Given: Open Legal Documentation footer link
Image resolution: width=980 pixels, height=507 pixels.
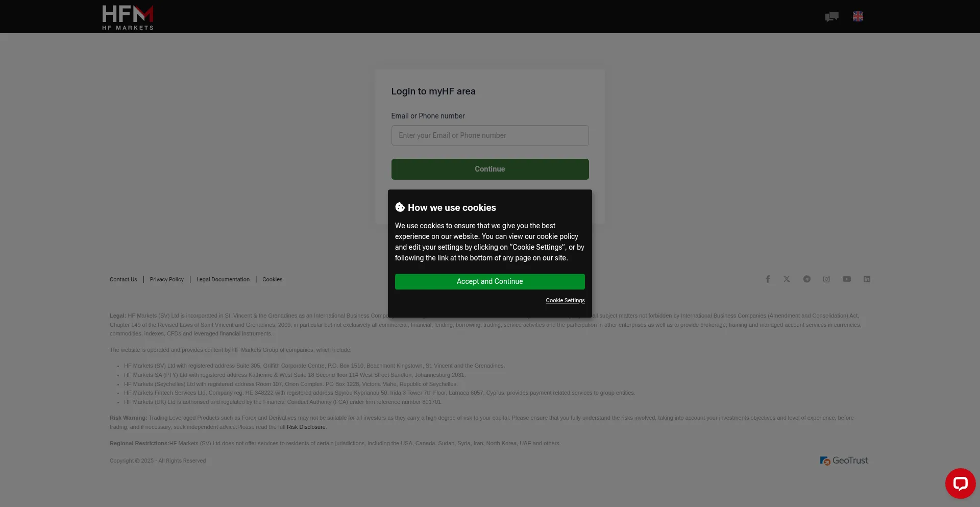Looking at the screenshot, I should click(223, 279).
